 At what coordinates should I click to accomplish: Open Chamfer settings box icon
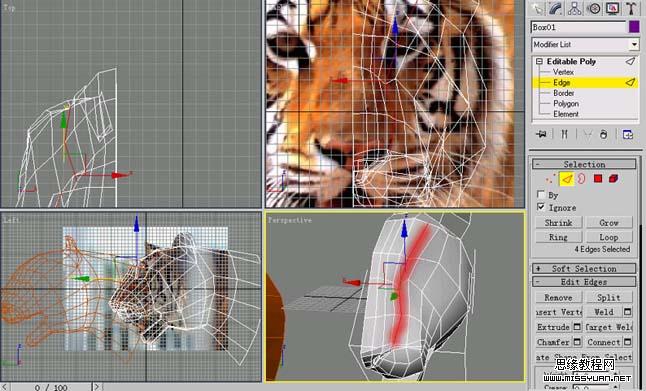coord(577,342)
